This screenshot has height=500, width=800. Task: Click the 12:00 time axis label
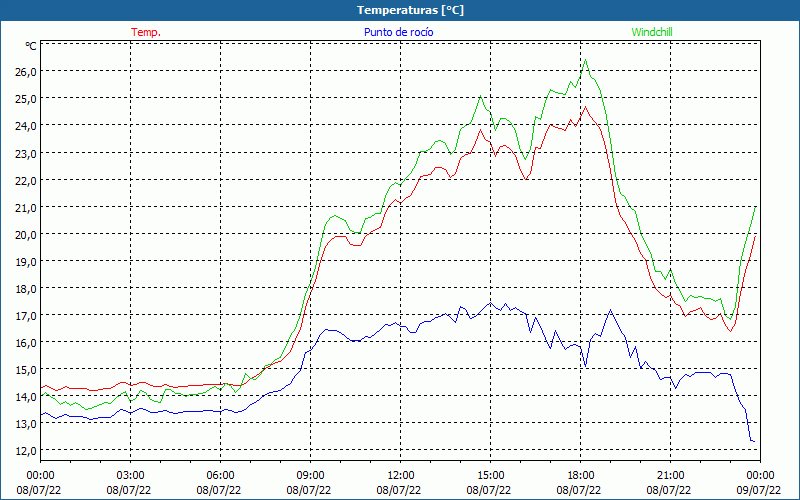pyautogui.click(x=401, y=475)
